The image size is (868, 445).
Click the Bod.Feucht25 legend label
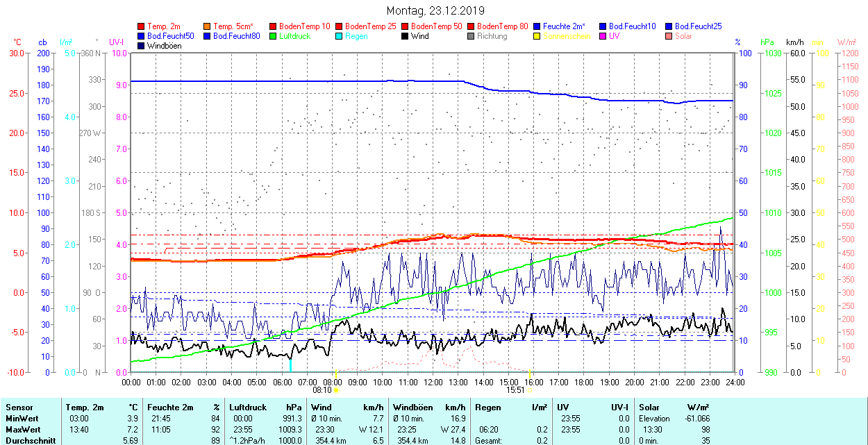[x=699, y=26]
